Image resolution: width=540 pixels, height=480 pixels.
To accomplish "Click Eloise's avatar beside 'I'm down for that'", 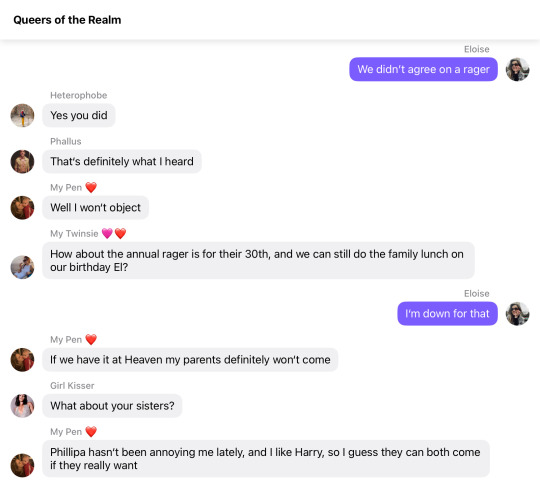I will tap(517, 314).
